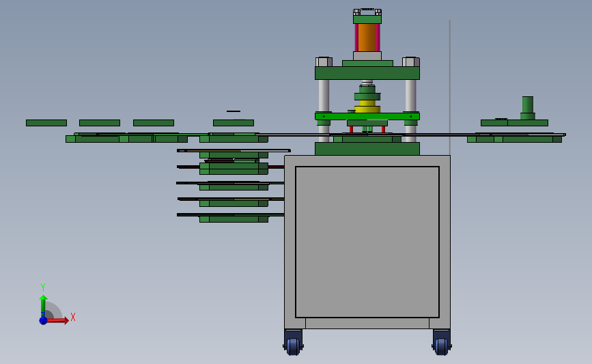Select the right caster wheel under cabinet

pos(441,346)
